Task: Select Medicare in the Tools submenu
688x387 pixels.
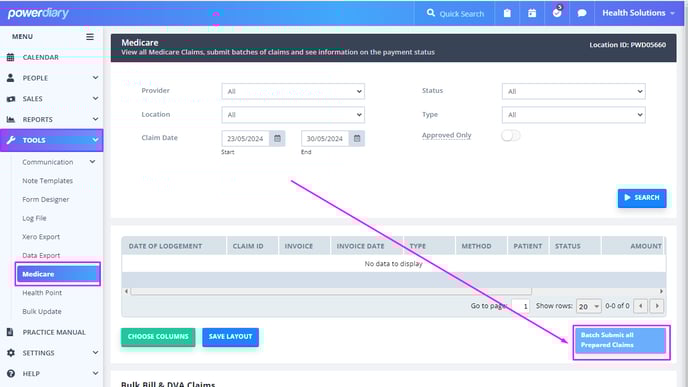Action: (57, 274)
